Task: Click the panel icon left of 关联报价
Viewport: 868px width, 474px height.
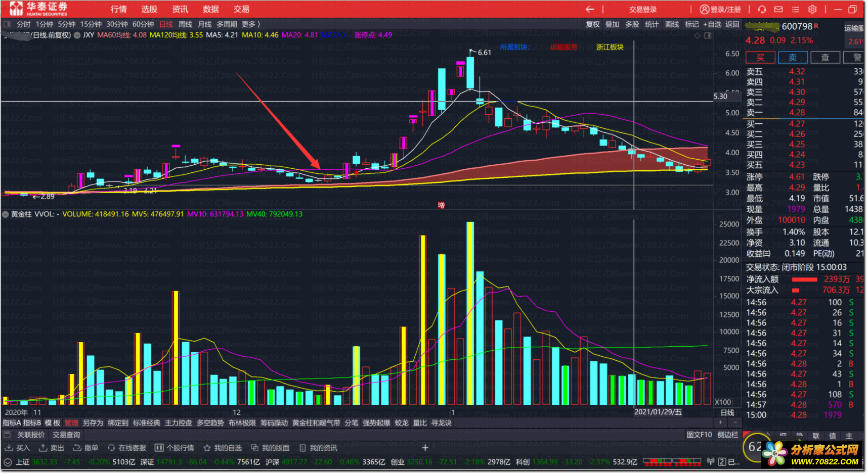Action: tap(7, 435)
